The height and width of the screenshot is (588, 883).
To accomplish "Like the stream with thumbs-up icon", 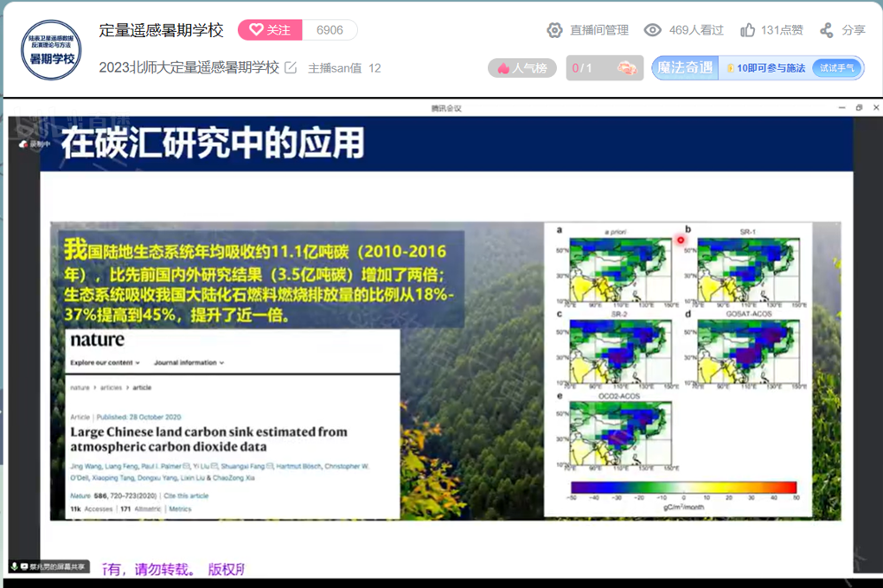I will point(748,30).
